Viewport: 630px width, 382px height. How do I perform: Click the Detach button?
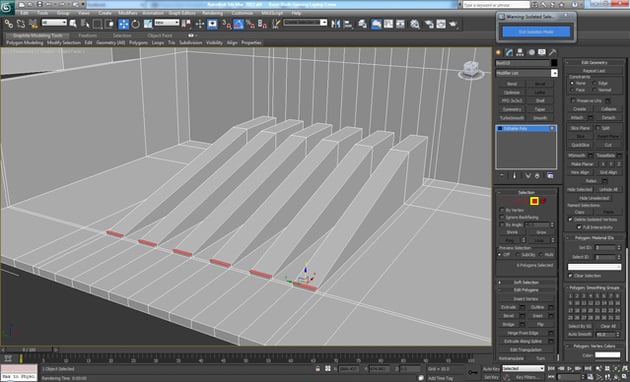click(608, 117)
